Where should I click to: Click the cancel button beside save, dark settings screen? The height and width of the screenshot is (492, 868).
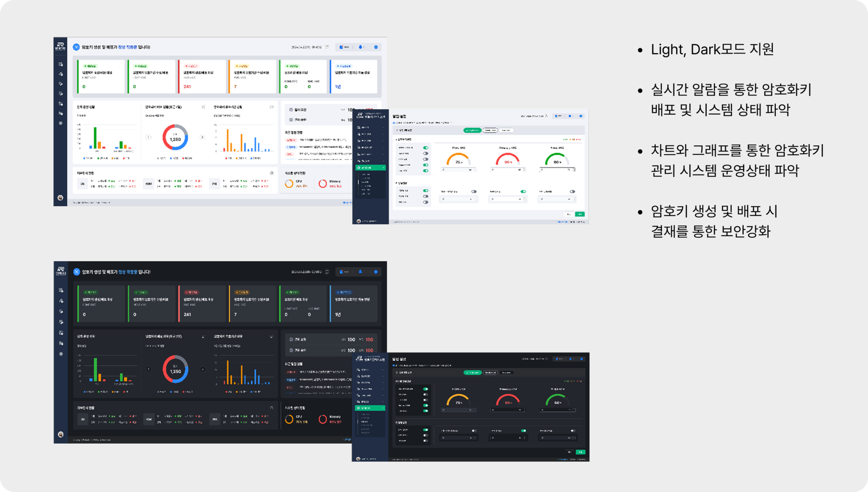tap(570, 452)
